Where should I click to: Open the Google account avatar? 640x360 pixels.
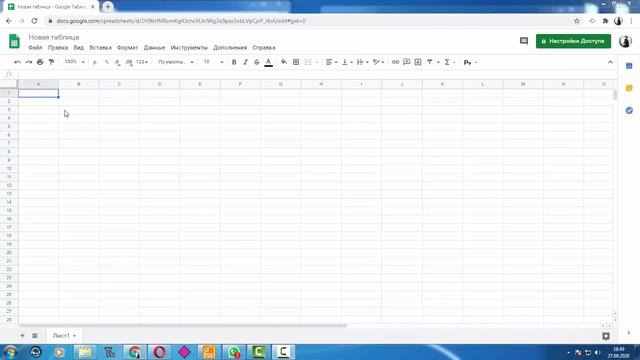pos(625,41)
